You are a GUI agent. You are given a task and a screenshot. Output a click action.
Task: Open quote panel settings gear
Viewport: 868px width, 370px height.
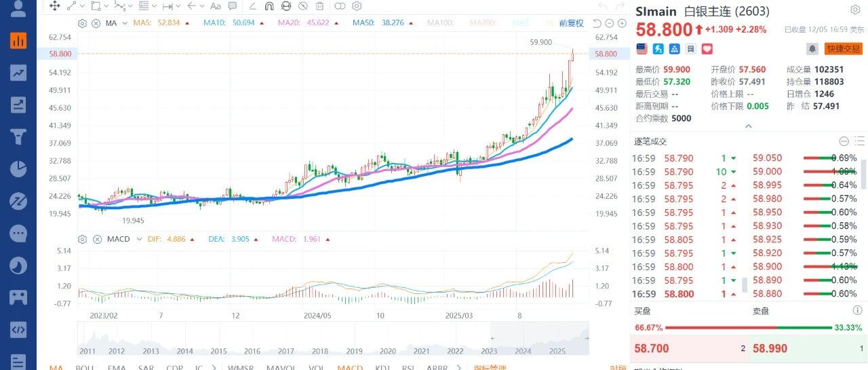click(x=855, y=10)
